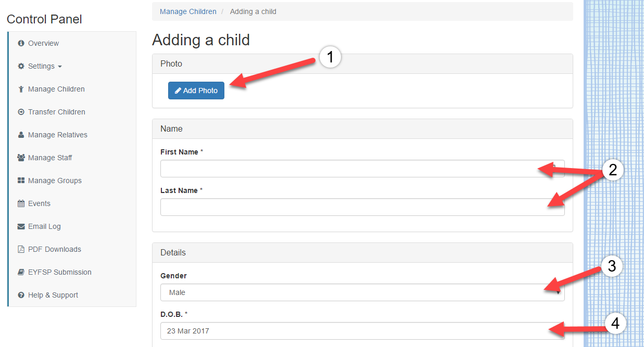
Task: Click the 'Name' panel header
Action: 362,129
